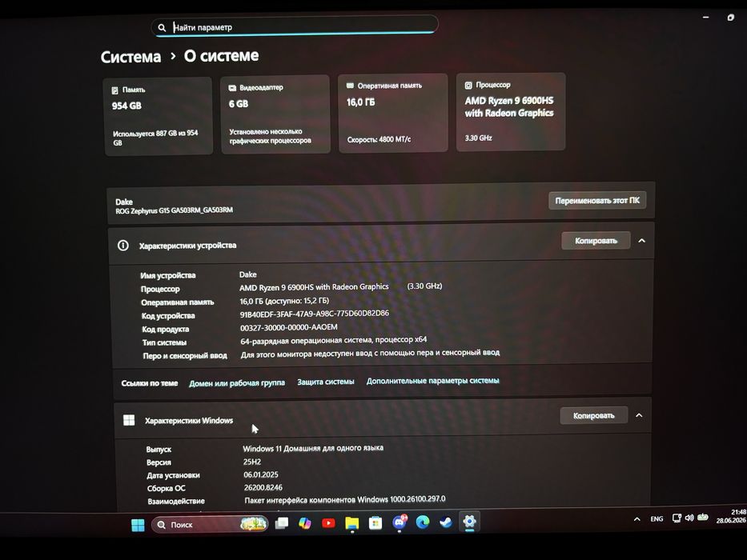
Task: Click Используется 887 GB из 954 GB text
Action: tap(155, 138)
